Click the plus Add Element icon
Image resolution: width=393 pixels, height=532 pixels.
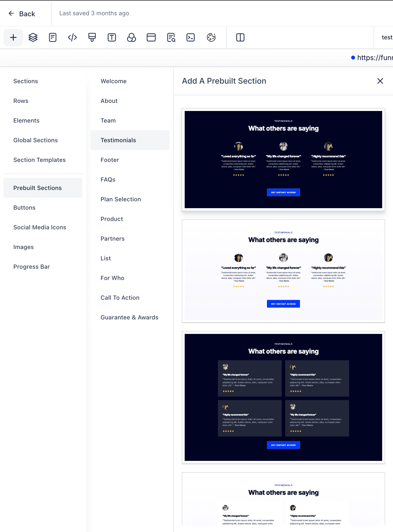coord(13,37)
